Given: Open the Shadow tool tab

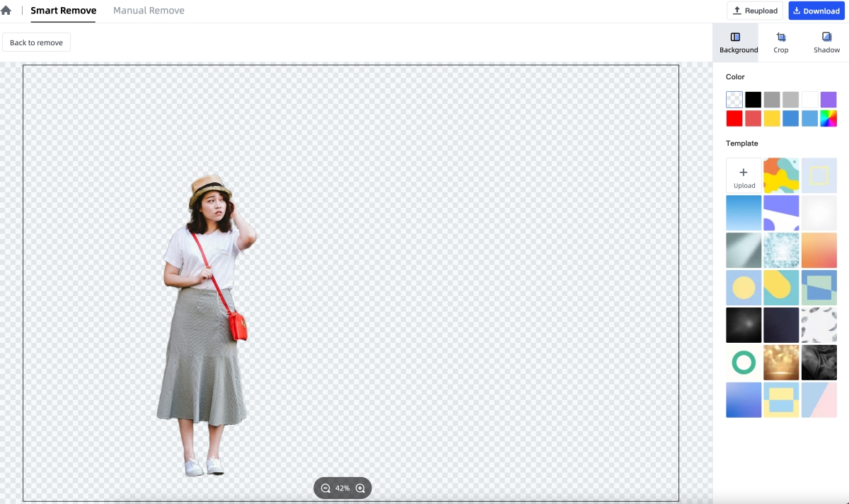Looking at the screenshot, I should coord(826,42).
